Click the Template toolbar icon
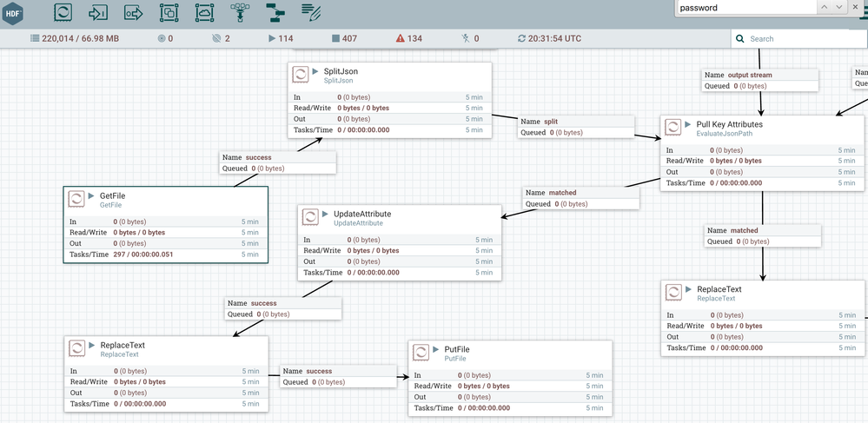The height and width of the screenshot is (423, 868). pos(275,12)
